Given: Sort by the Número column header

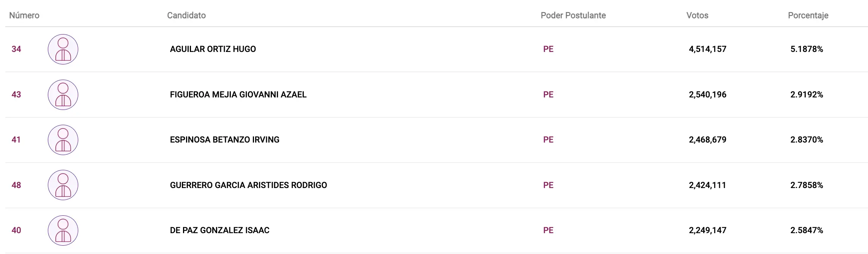Looking at the screenshot, I should 24,16.
